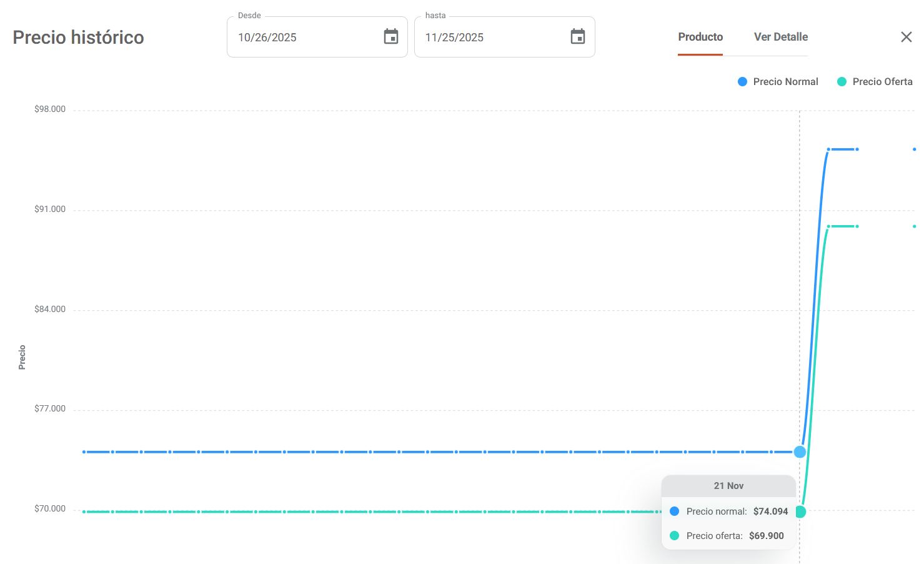
Task: Switch to the Ver Detalle tab
Action: [x=780, y=37]
